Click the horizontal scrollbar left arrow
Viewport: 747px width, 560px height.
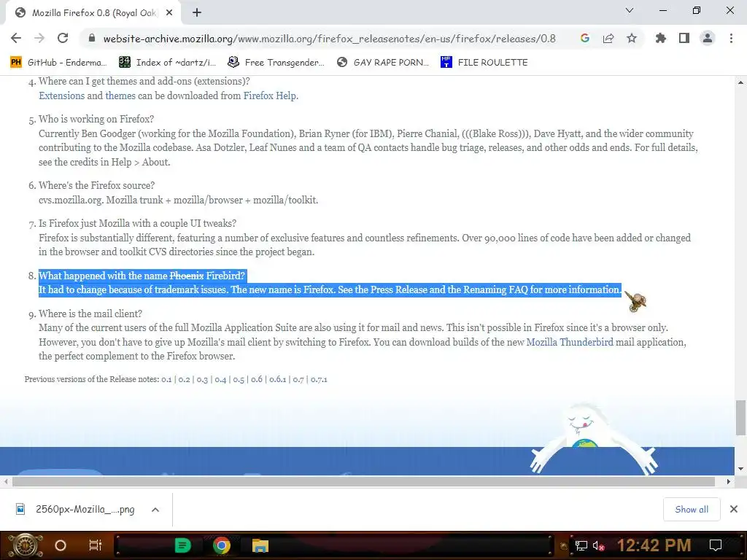[5, 481]
